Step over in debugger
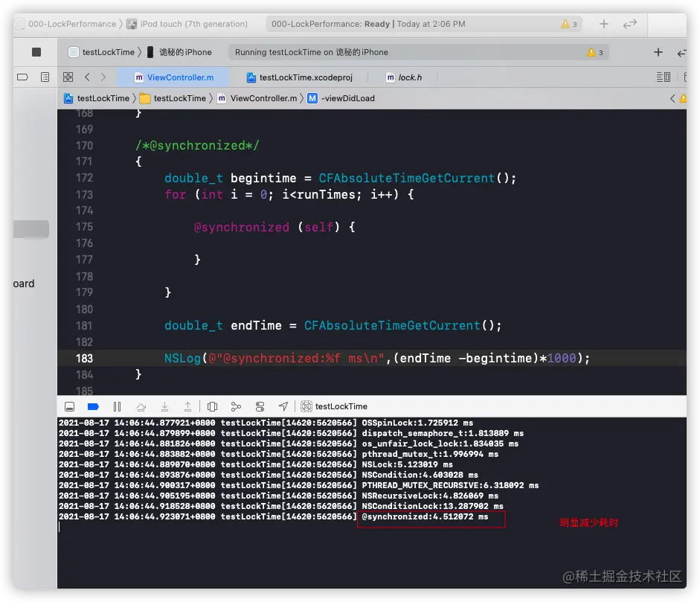Image resolution: width=700 pixels, height=602 pixels. coord(141,406)
